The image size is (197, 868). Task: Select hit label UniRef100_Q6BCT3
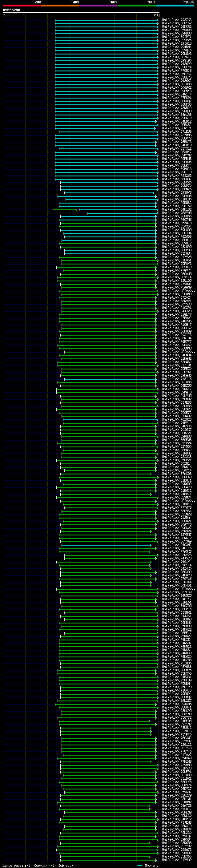(x=177, y=142)
